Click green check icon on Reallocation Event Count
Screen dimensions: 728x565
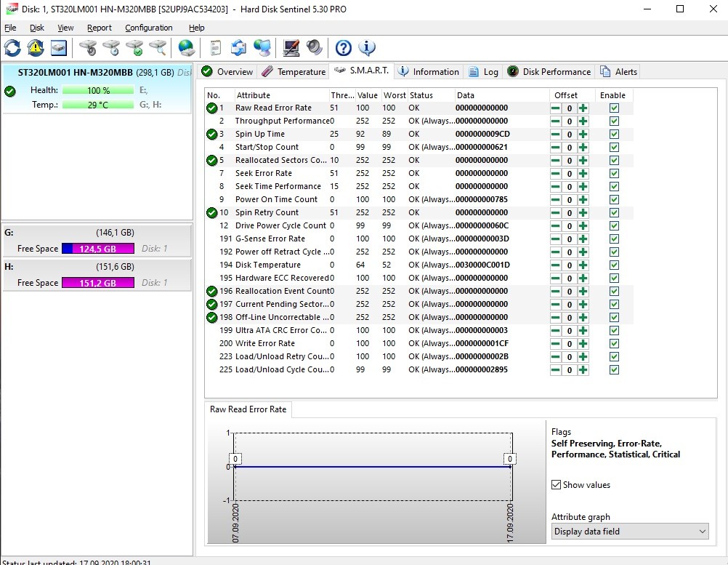click(211, 292)
